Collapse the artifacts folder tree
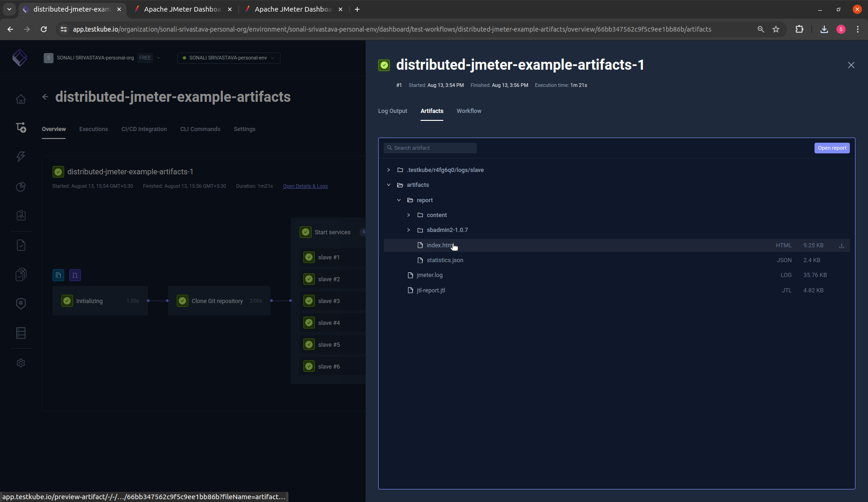Image resolution: width=868 pixels, height=502 pixels. (389, 185)
